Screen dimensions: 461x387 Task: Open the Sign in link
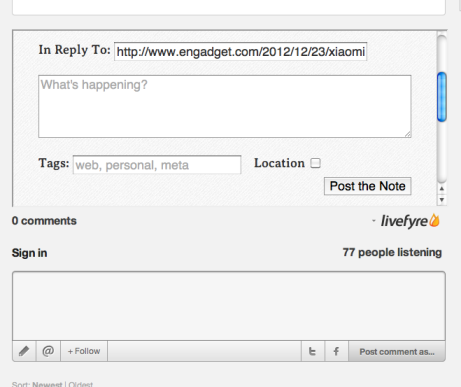tap(29, 253)
